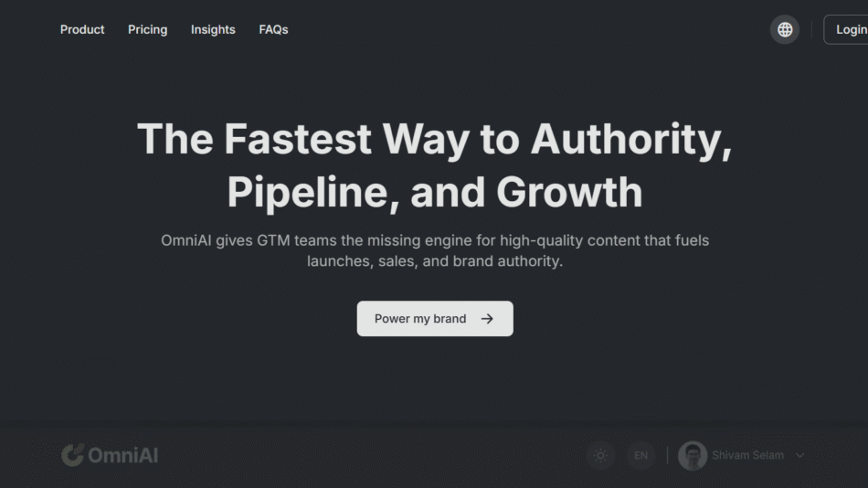The height and width of the screenshot is (488, 868).
Task: Click "high-quality content" in the hero description
Action: click(x=569, y=240)
